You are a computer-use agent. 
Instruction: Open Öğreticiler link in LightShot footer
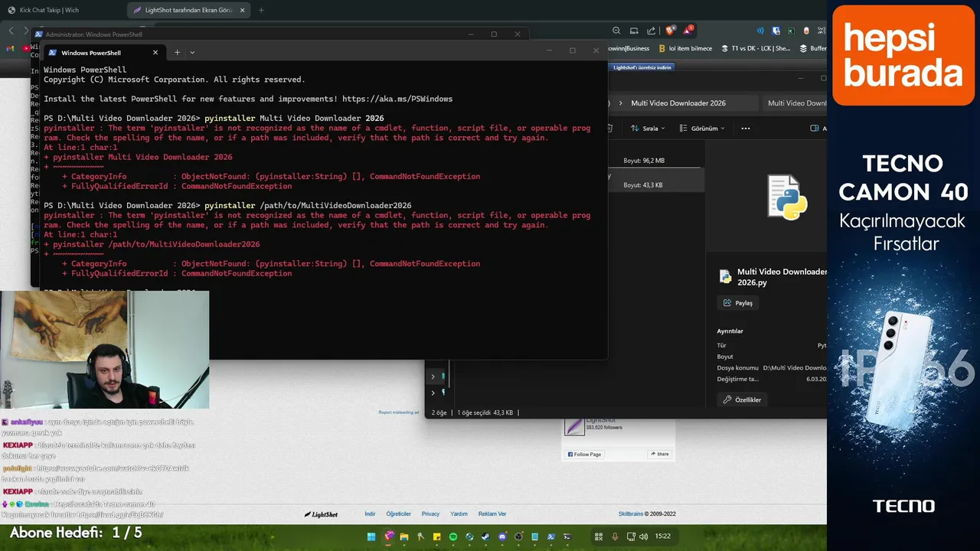click(x=399, y=514)
